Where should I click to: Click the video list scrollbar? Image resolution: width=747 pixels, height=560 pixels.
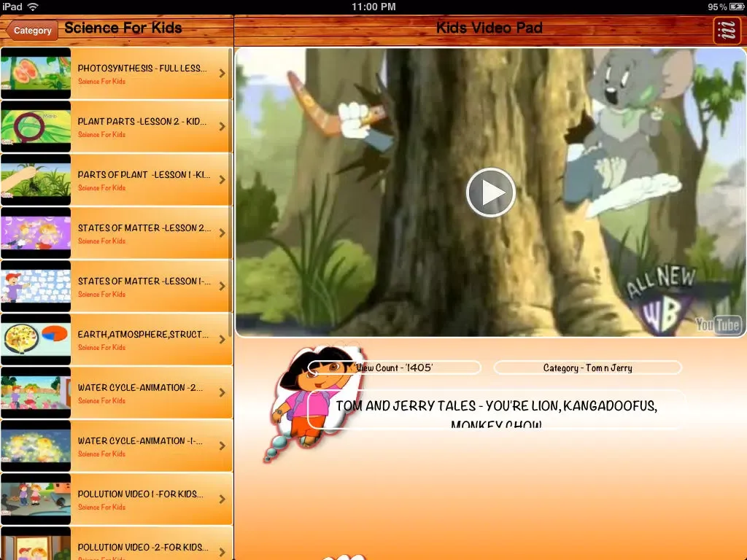tap(231, 192)
